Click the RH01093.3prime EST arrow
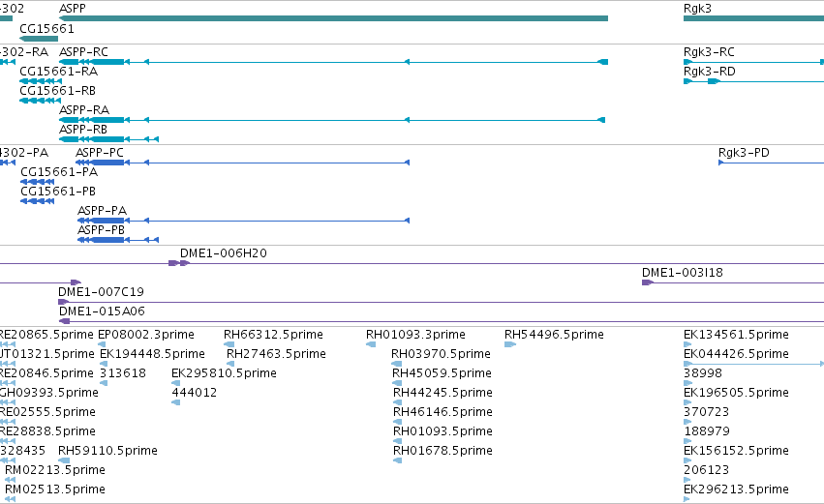 371,344
